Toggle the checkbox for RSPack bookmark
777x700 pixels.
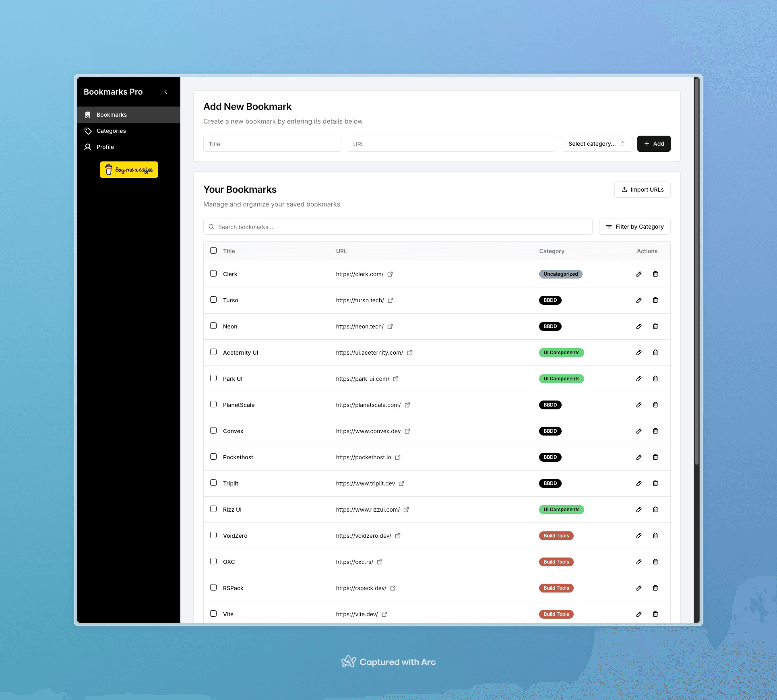coord(213,587)
